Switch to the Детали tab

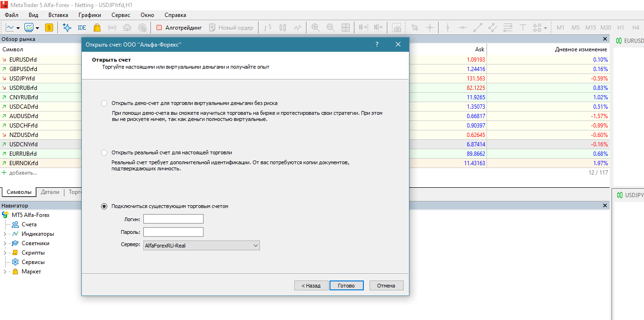click(50, 192)
